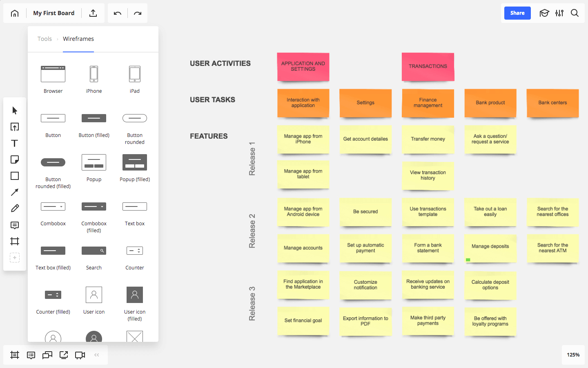Select the Pen drawing tool
Screen dimensions: 588x368
coord(15,209)
